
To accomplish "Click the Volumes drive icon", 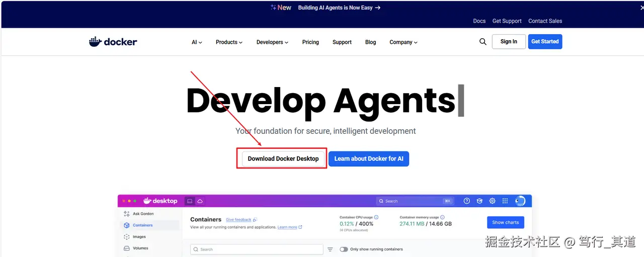I will coord(126,248).
